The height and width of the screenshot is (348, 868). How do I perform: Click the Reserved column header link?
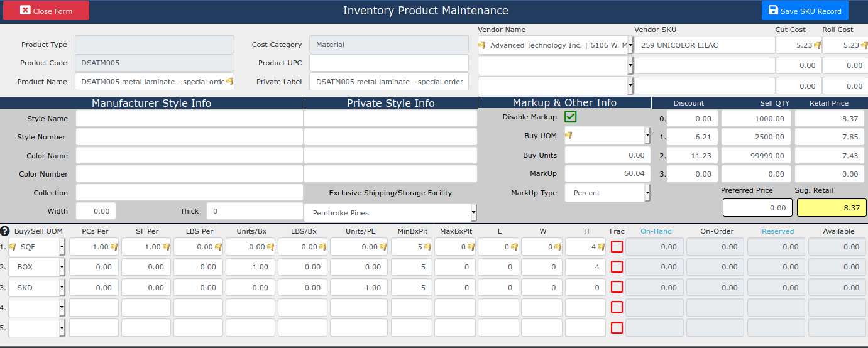pos(777,231)
